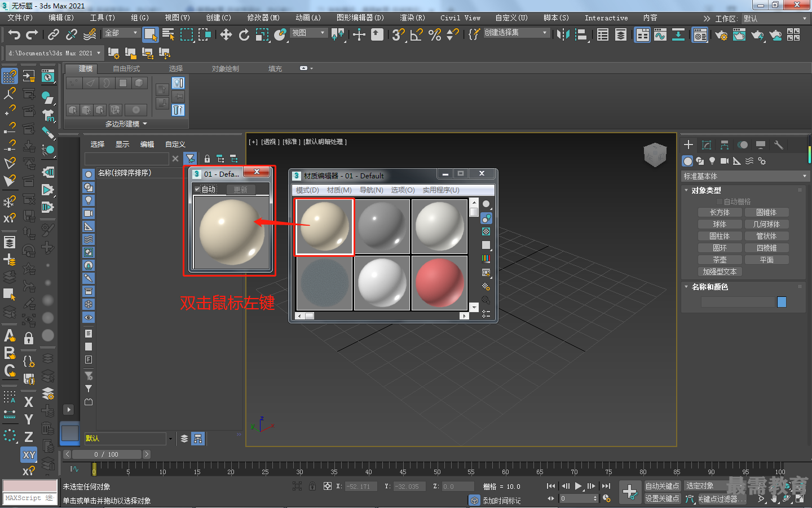Go to the start frame button
The width and height of the screenshot is (812, 508).
[551, 486]
